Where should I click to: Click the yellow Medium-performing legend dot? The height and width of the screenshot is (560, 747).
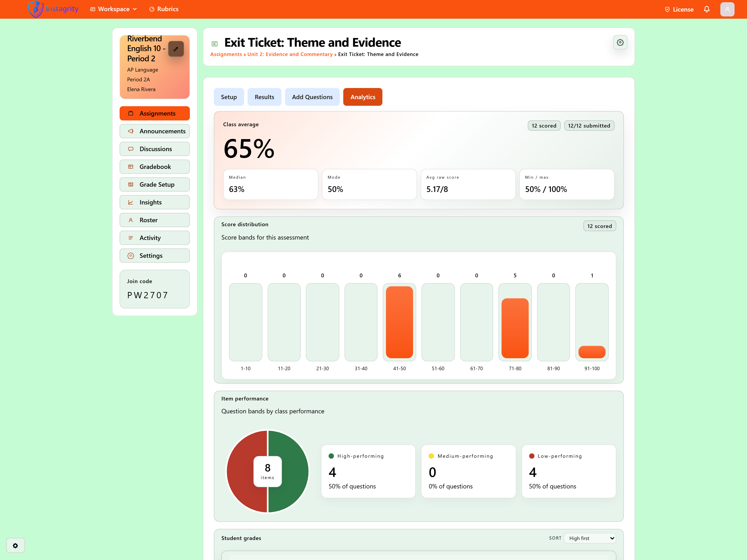pyautogui.click(x=431, y=456)
